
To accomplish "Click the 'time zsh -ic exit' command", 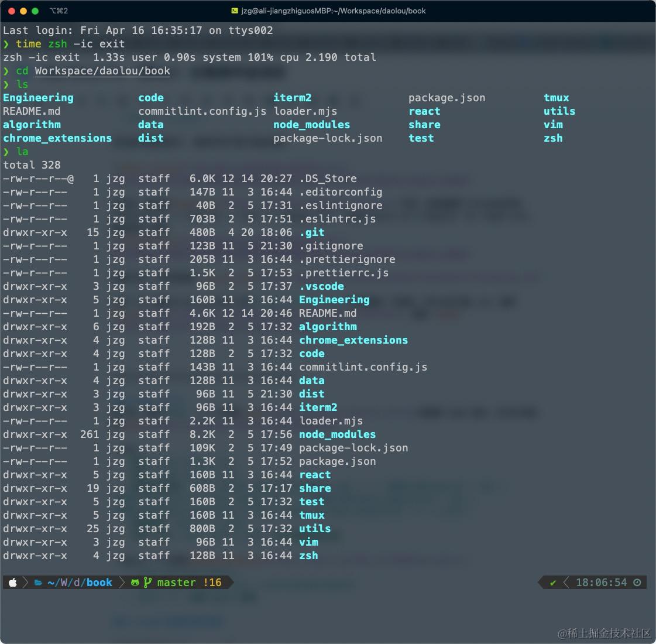I will point(70,44).
